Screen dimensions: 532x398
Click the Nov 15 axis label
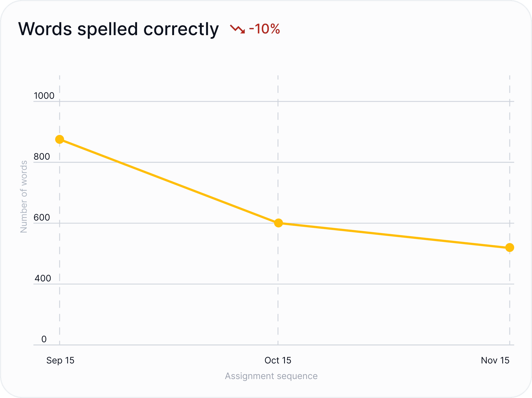coord(495,360)
